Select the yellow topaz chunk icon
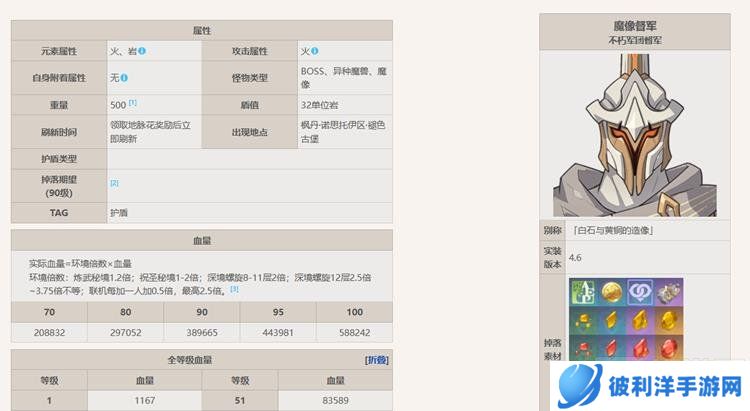This screenshot has height=411, width=750. (639, 321)
